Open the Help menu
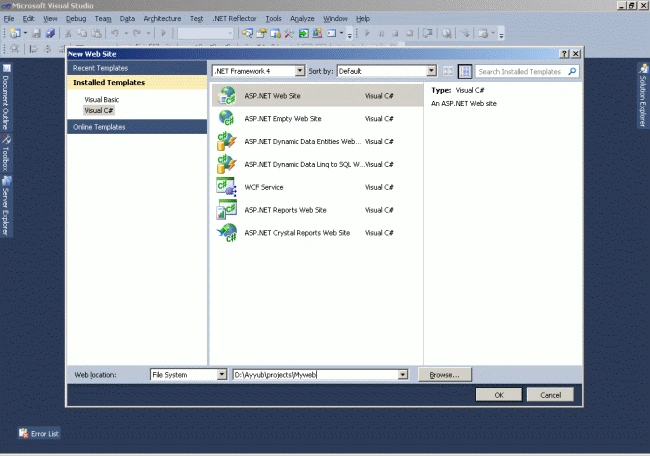Viewport: 650px width, 456px height. 363,19
